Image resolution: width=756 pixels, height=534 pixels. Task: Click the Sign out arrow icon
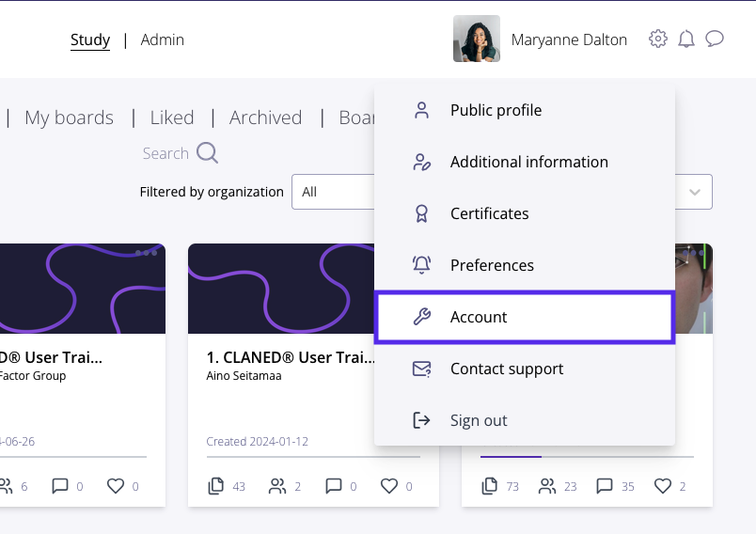point(421,420)
